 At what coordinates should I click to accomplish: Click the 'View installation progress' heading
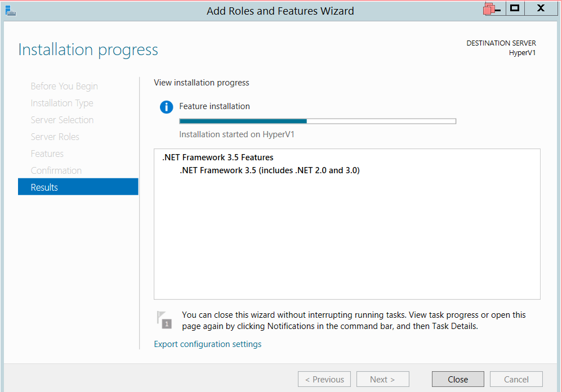pyautogui.click(x=202, y=83)
